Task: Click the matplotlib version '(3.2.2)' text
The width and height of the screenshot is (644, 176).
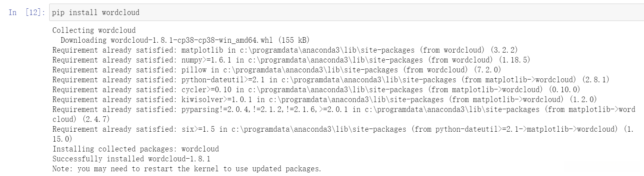Action: (504, 50)
